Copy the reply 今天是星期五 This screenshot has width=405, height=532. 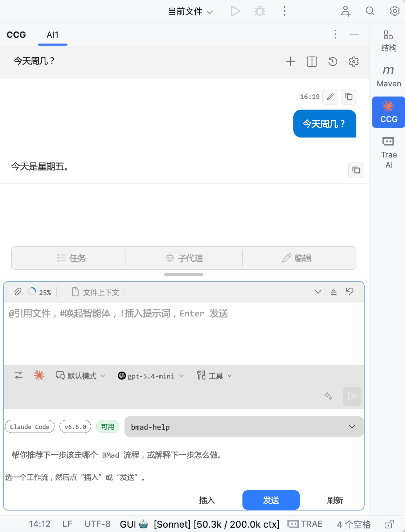(356, 170)
